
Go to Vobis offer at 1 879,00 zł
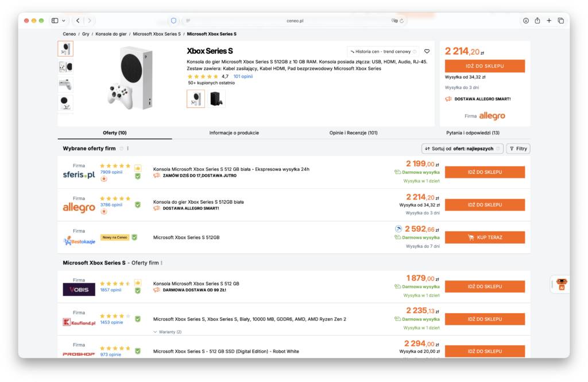pyautogui.click(x=485, y=287)
